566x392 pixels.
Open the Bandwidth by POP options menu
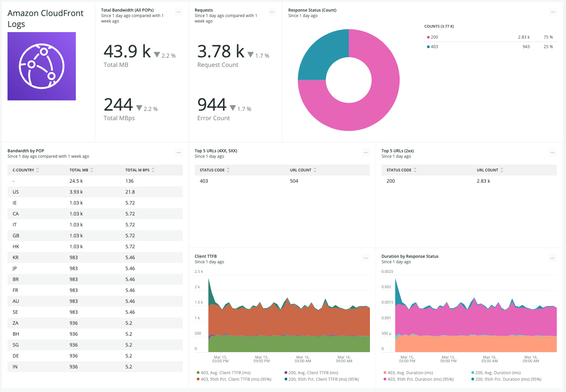pos(179,153)
